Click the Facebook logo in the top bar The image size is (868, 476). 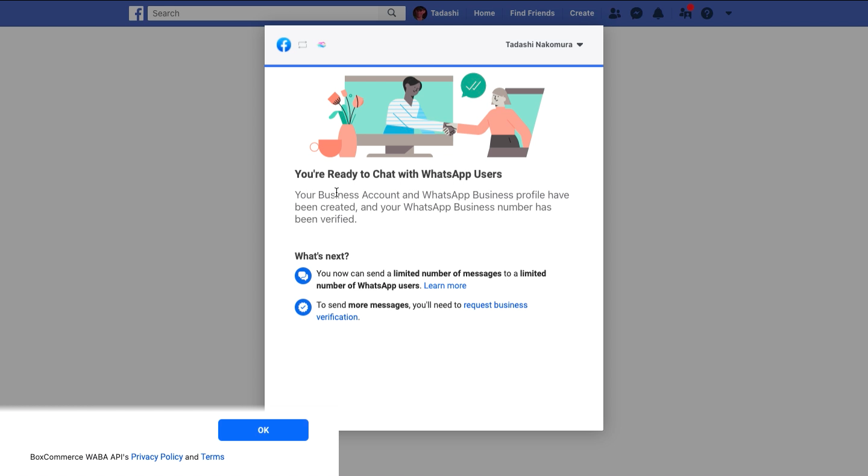coord(136,13)
